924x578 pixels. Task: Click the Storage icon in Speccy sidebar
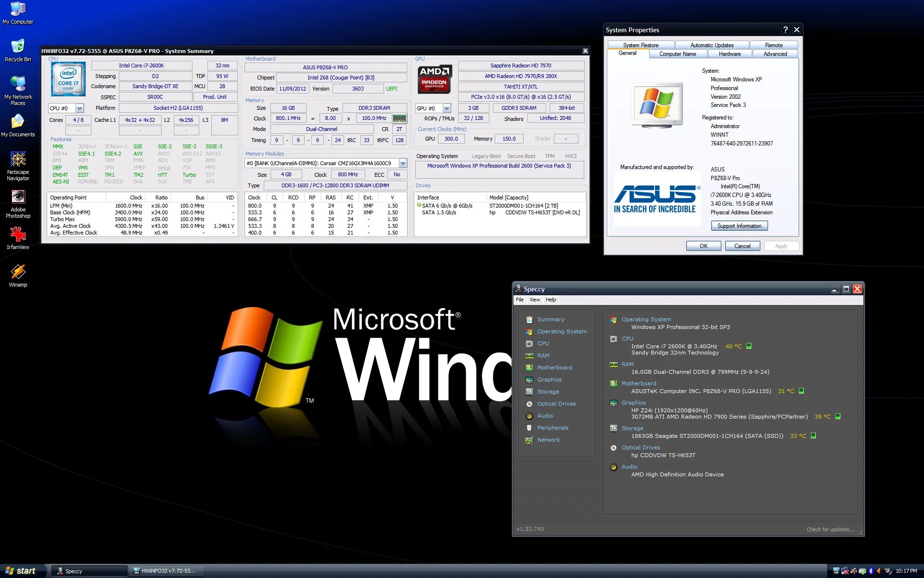(x=529, y=392)
